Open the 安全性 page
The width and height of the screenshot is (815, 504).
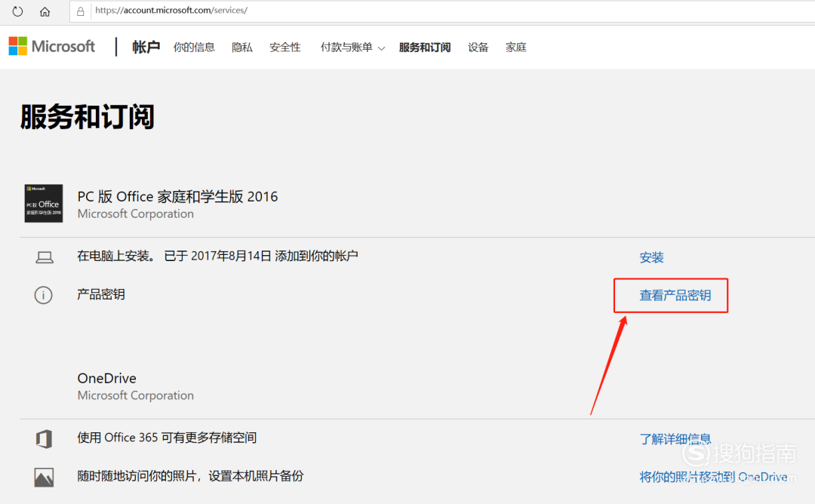(284, 48)
